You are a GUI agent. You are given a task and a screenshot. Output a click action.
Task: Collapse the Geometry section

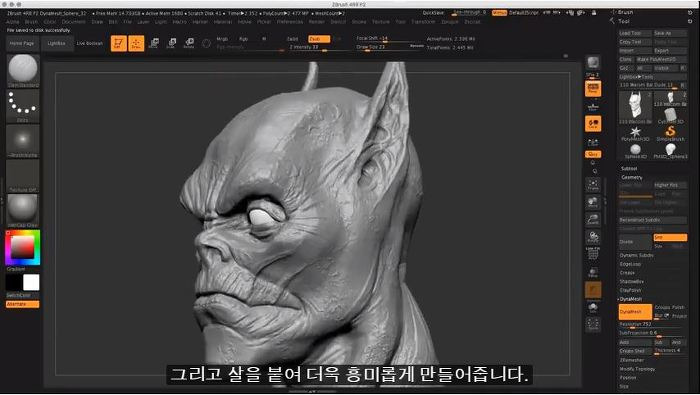pyautogui.click(x=632, y=177)
